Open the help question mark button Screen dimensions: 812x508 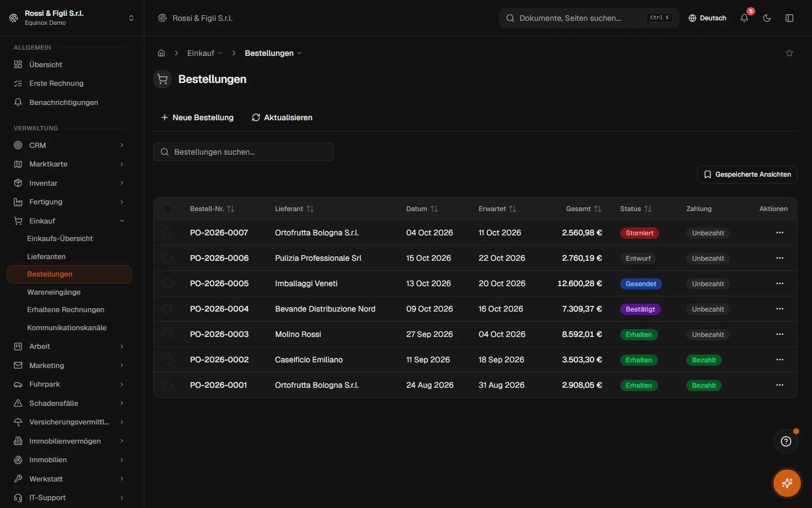[786, 441]
